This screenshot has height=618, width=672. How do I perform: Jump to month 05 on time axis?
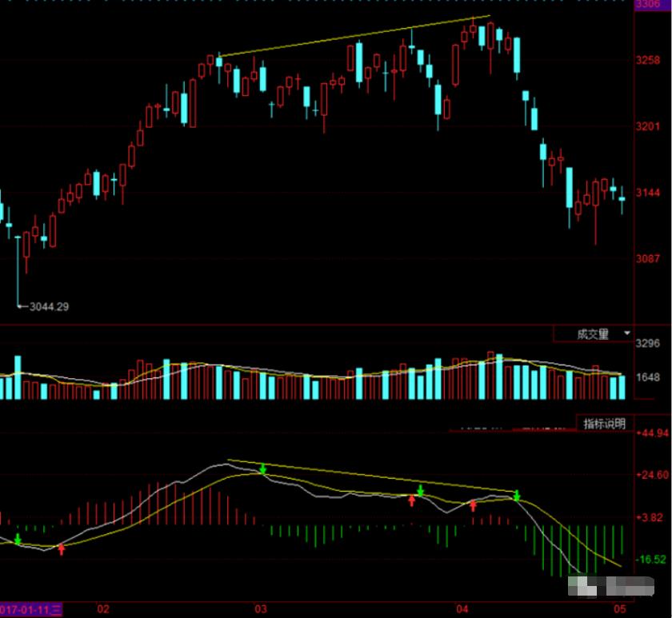tap(619, 609)
